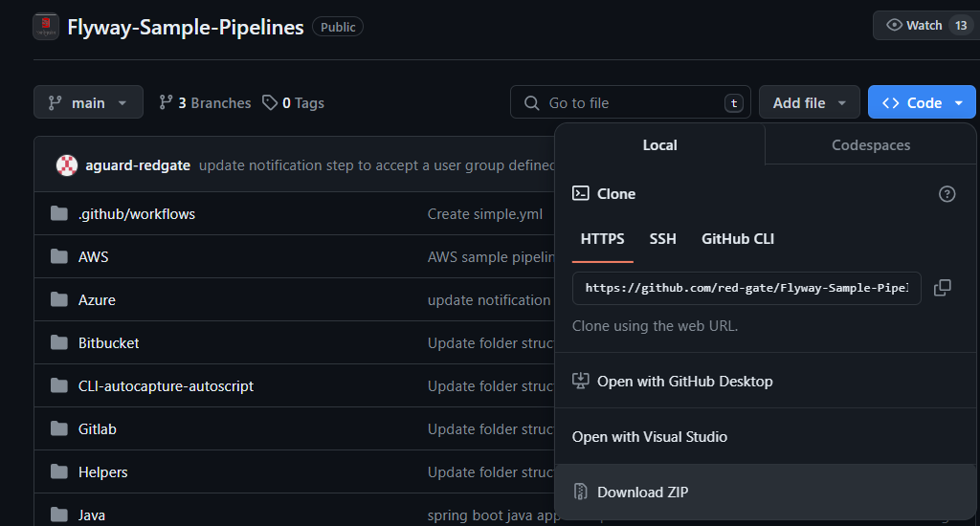Click the t keyboard shortcut badge
The height and width of the screenshot is (526, 980).
coord(734,103)
